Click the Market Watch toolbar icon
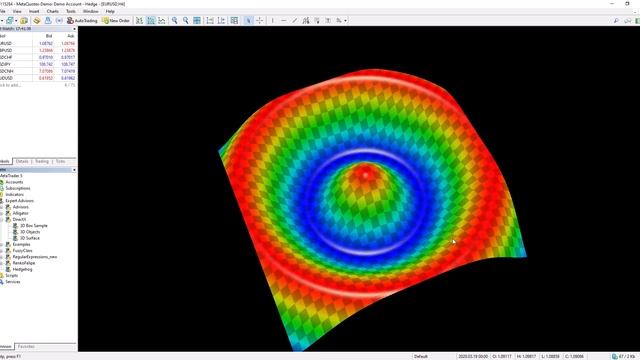Image resolution: width=640 pixels, height=360 pixels. click(37, 20)
